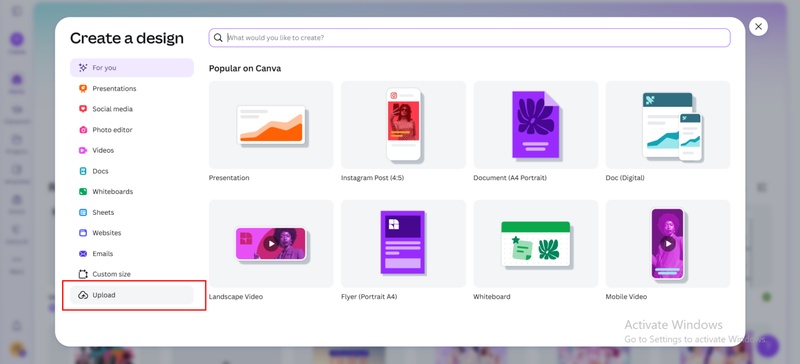Open the Whiteboards category

pos(132,191)
